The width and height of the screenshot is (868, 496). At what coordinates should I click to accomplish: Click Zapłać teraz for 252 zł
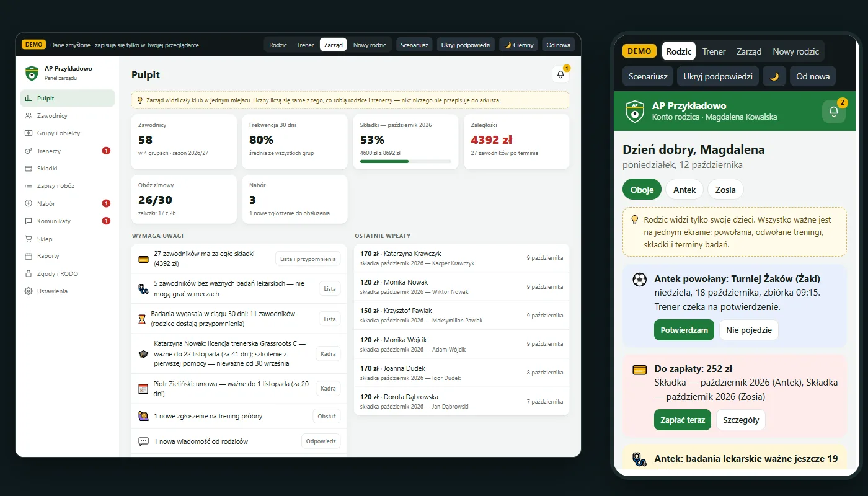(683, 420)
